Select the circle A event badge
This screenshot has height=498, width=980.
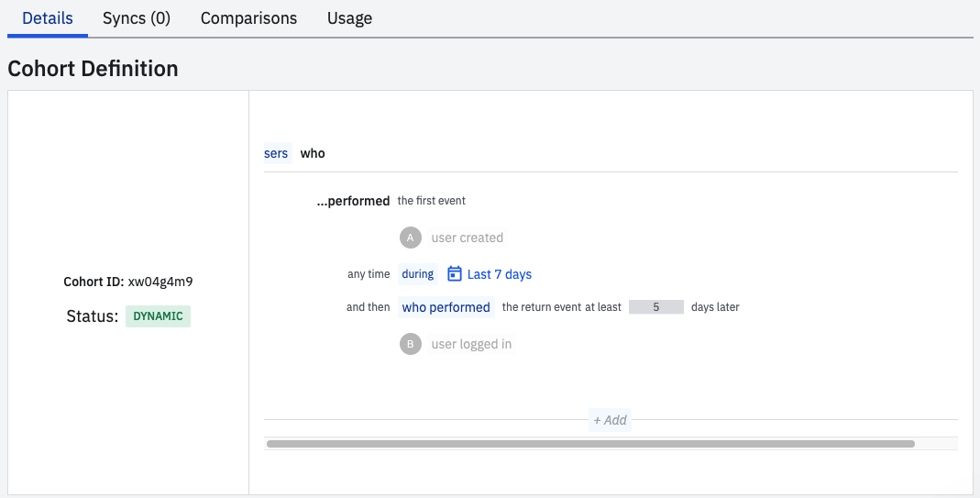[x=411, y=238]
